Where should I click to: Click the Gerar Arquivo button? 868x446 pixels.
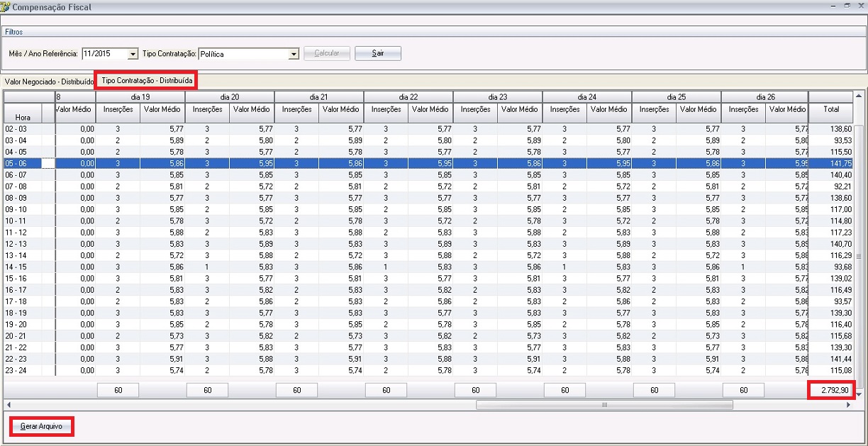click(x=42, y=427)
